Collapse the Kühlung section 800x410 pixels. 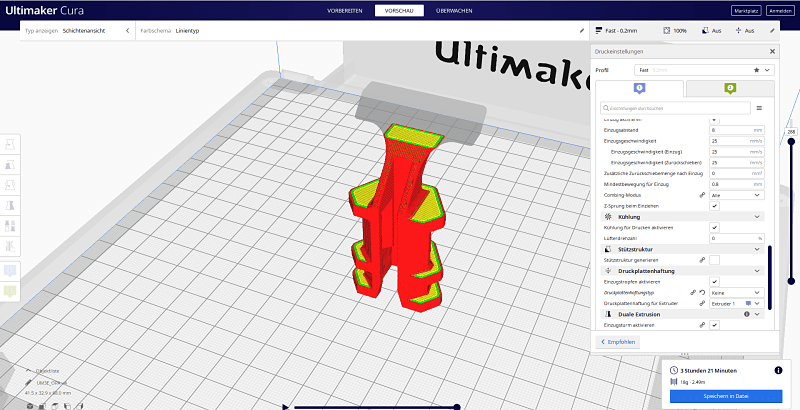[684, 217]
